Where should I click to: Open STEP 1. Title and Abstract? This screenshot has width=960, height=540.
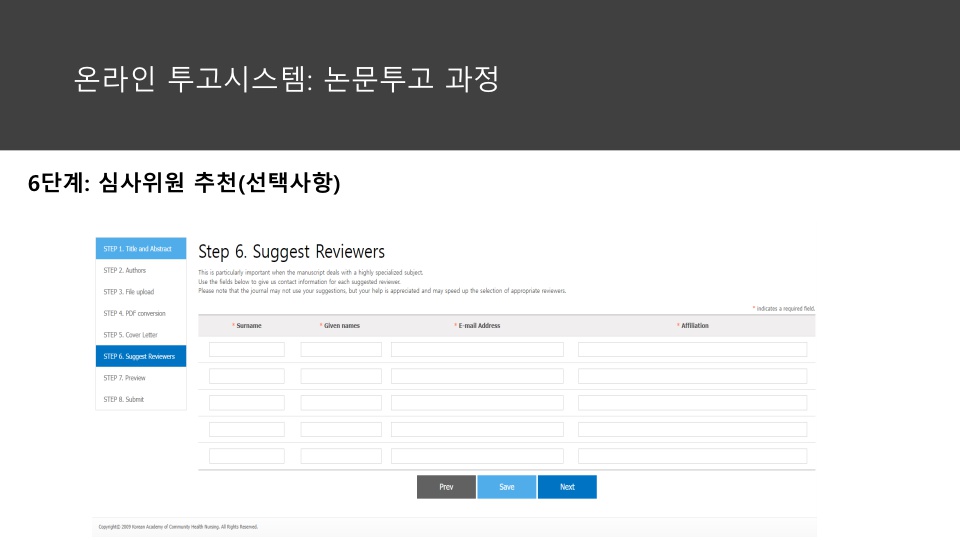point(140,249)
